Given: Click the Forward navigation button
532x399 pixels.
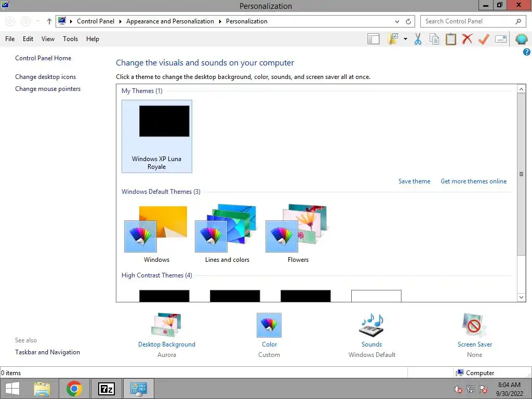Looking at the screenshot, I should click(x=25, y=21).
